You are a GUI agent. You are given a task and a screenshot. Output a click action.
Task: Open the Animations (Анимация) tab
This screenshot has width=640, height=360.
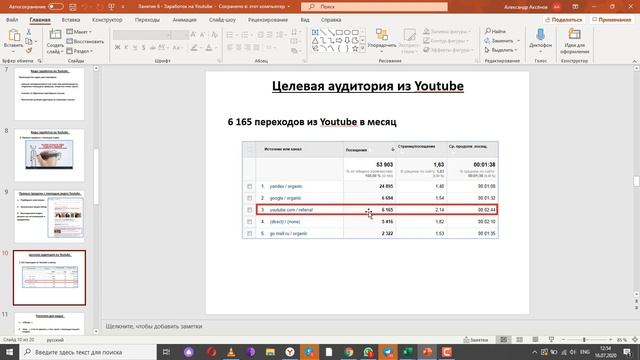(x=184, y=20)
